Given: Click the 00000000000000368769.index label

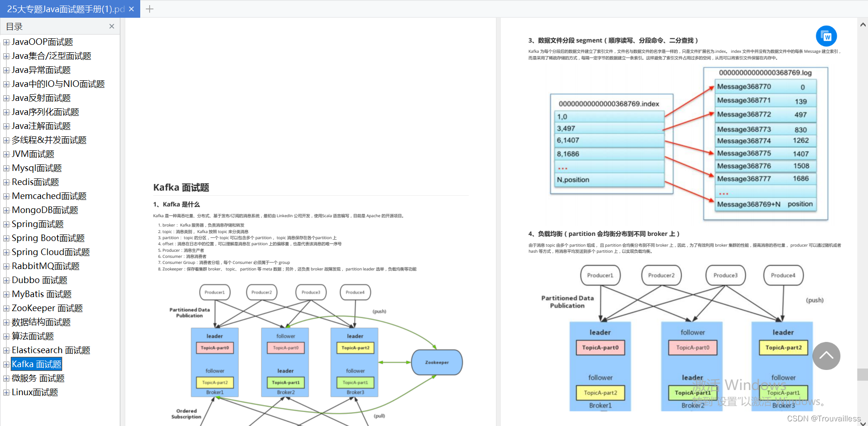Looking at the screenshot, I should click(x=609, y=104).
